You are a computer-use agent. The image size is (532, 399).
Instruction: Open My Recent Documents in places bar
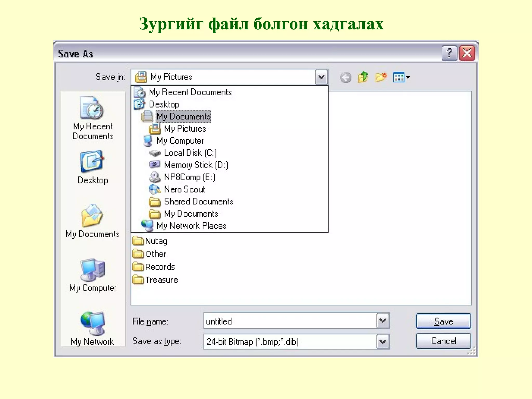point(93,118)
